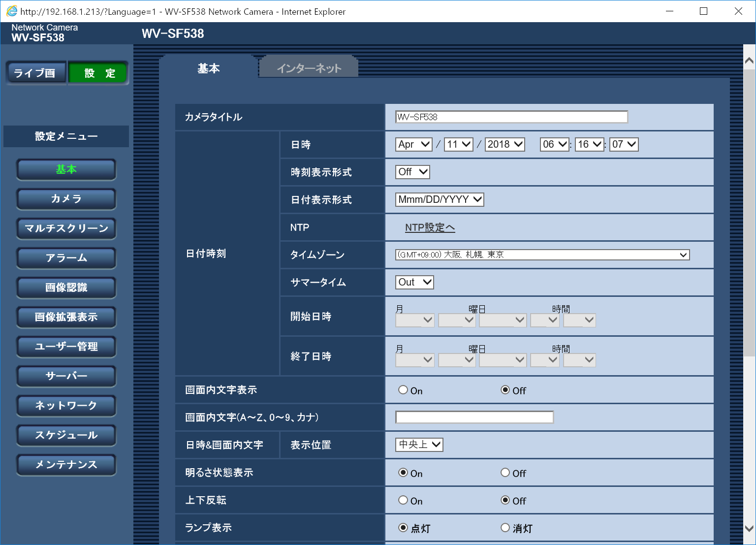Viewport: 756px width, 545px height.
Task: Open the month dropdown showing Apr
Action: pyautogui.click(x=414, y=144)
